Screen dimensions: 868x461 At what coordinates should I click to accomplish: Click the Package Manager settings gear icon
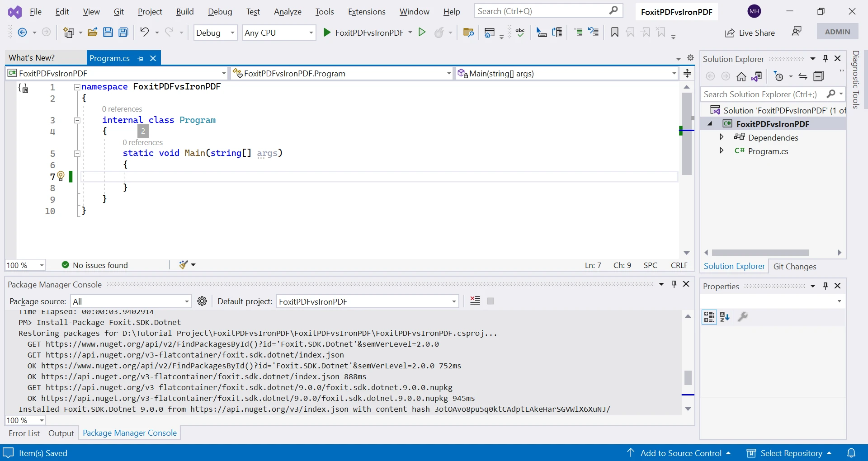pyautogui.click(x=202, y=301)
